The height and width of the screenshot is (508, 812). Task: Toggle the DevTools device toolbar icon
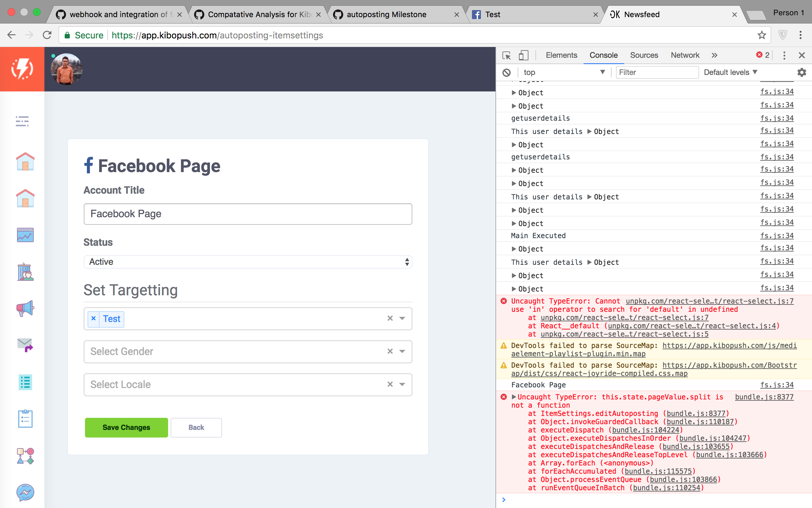(523, 55)
